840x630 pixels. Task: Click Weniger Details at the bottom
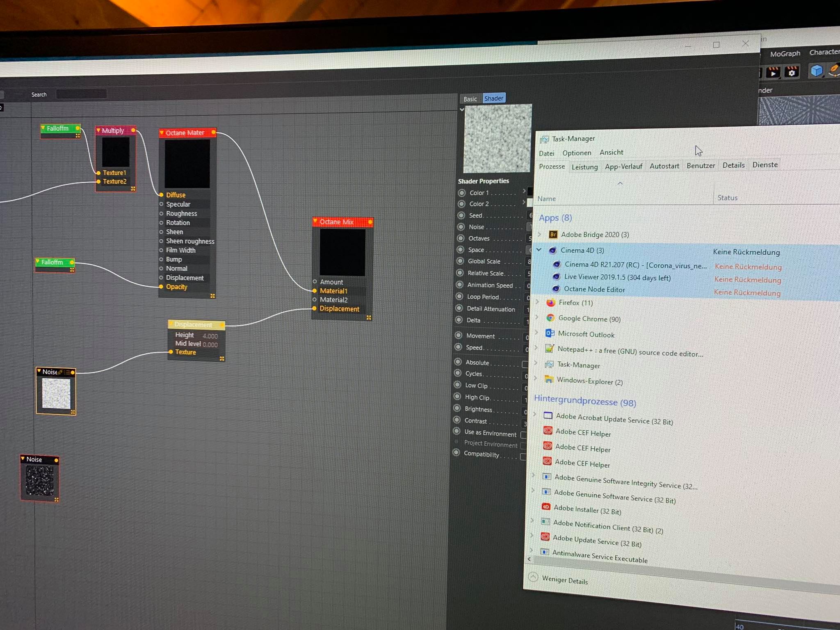click(564, 580)
